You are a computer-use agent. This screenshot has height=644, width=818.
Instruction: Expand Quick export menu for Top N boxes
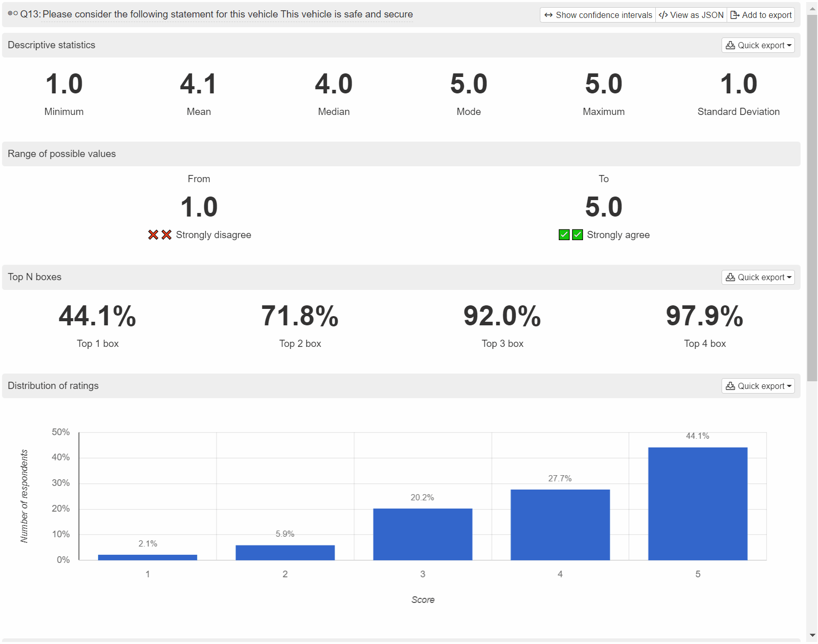click(758, 277)
